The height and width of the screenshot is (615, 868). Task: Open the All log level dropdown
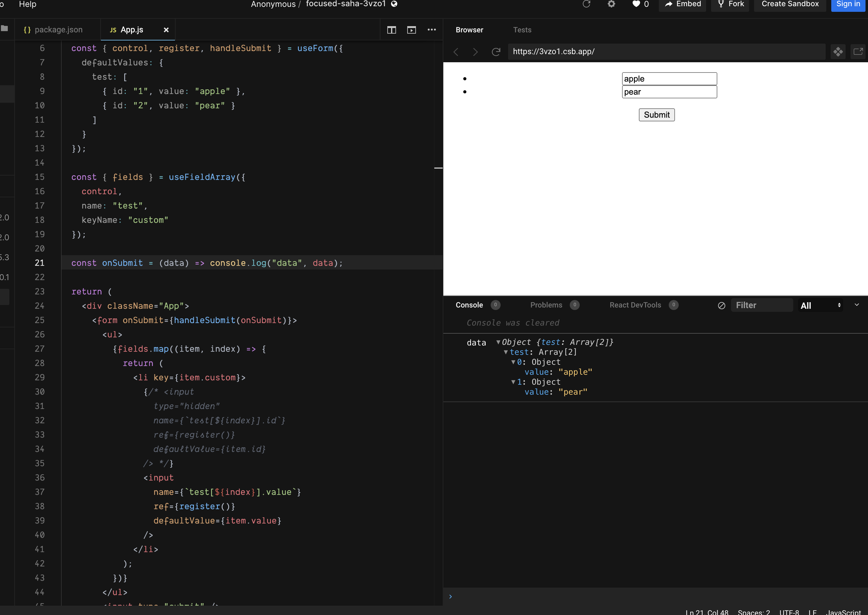tap(820, 305)
